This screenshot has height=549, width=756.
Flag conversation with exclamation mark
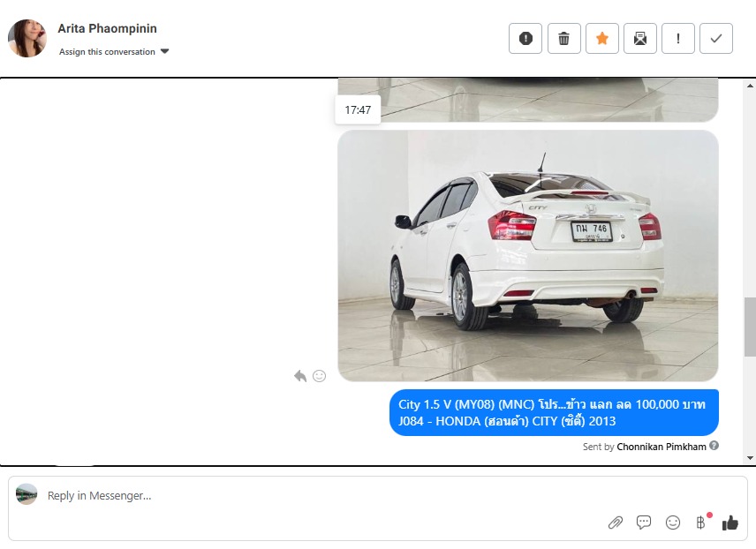pos(678,38)
